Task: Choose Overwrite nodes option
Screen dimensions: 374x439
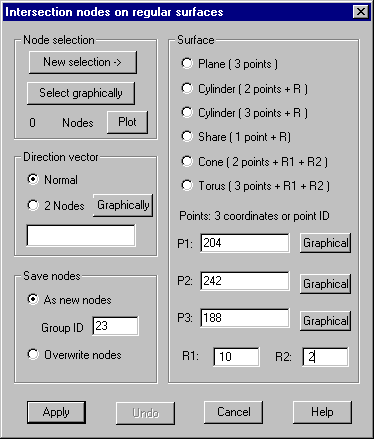Action: 74,355
